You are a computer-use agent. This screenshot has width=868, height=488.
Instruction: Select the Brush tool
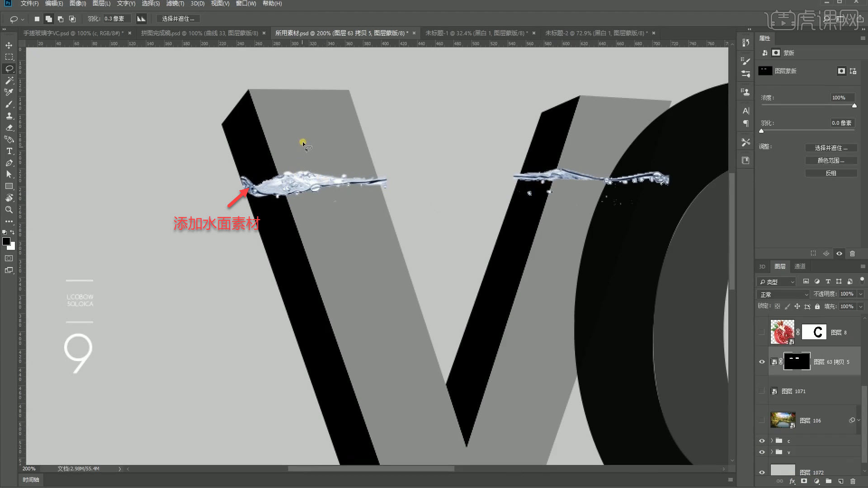(x=9, y=104)
